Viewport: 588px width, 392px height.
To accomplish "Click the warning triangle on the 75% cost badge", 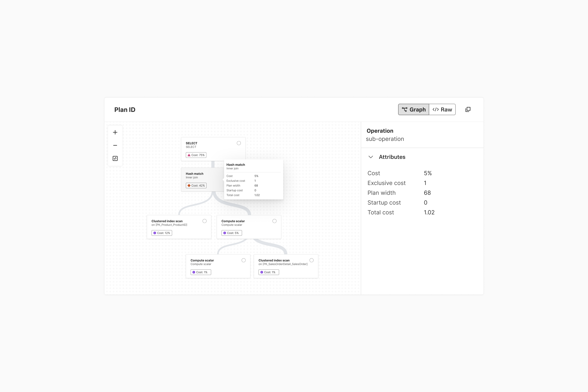I will (189, 155).
